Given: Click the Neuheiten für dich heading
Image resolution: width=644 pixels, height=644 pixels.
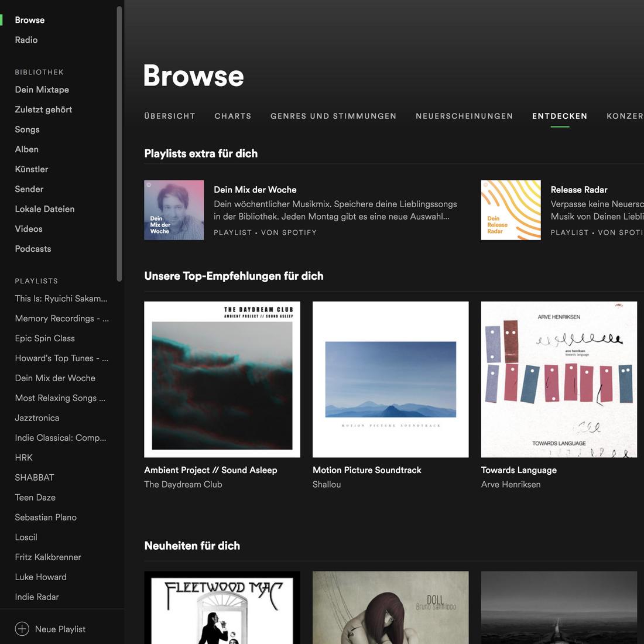Looking at the screenshot, I should pyautogui.click(x=192, y=546).
